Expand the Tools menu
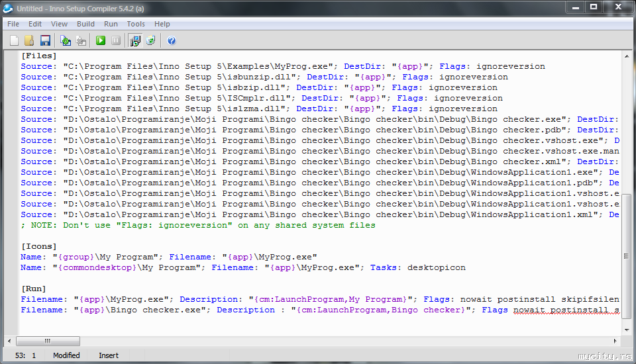Viewport: 636px width, 364px height. coord(136,24)
